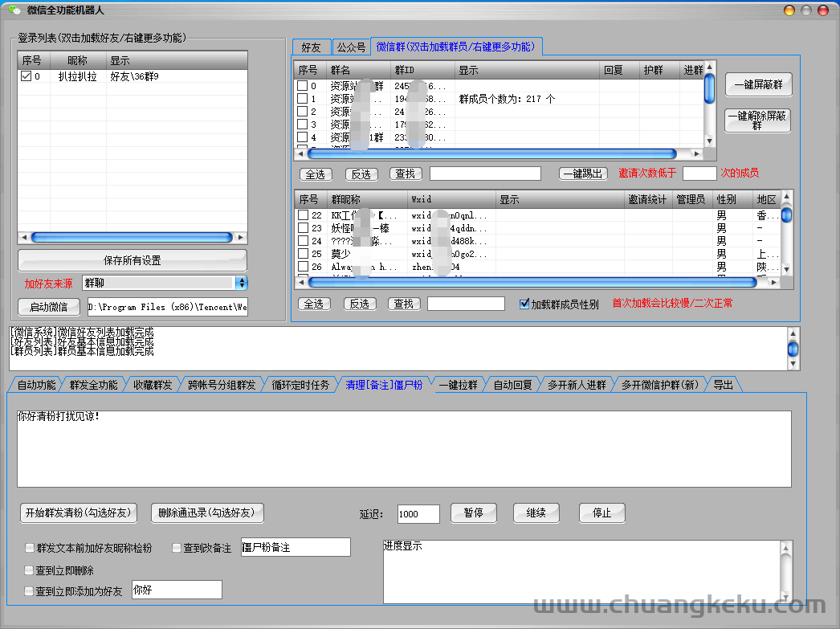Click the Wxid column header
Screen dimensions: 840x629
pyautogui.click(x=451, y=199)
